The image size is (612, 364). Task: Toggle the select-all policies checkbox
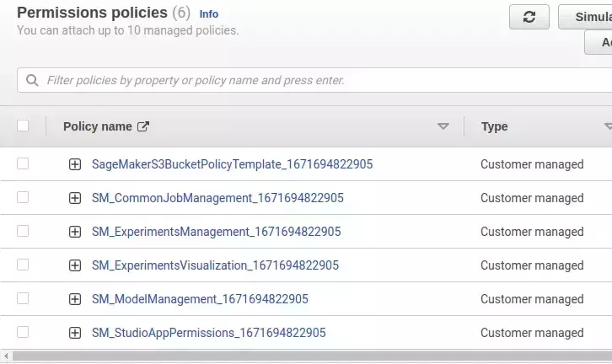tap(23, 126)
